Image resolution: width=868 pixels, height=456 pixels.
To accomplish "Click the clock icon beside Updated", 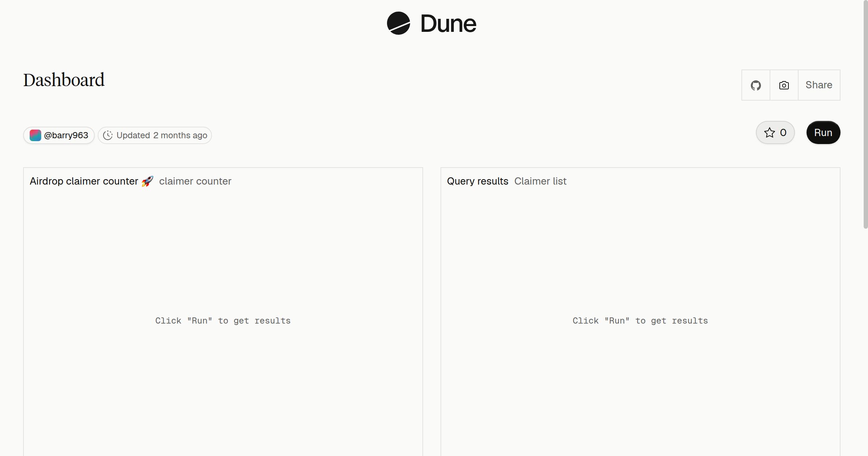I will pos(108,135).
